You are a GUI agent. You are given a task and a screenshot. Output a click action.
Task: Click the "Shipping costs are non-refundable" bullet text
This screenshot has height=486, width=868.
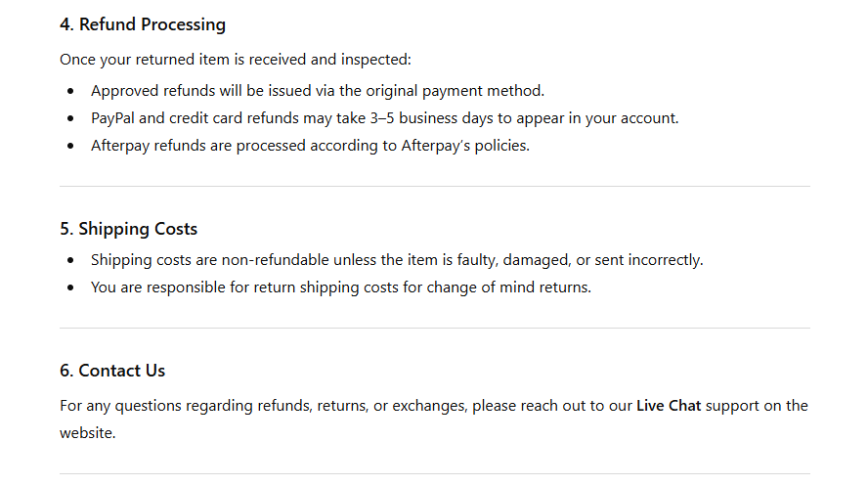pos(397,260)
